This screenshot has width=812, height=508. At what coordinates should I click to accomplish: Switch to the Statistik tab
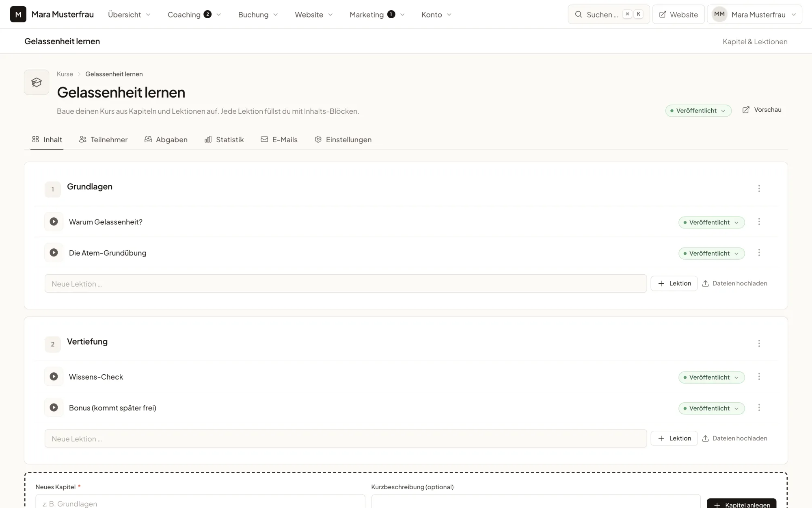(224, 140)
